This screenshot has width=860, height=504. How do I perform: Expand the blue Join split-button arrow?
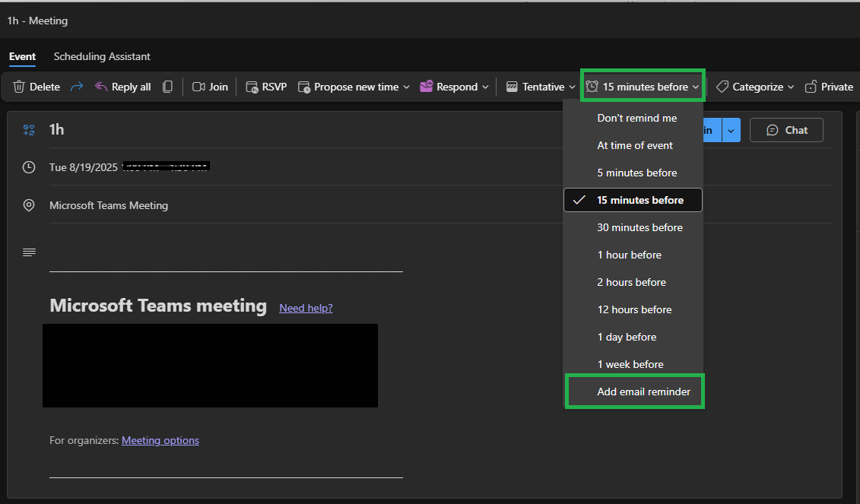pos(731,131)
